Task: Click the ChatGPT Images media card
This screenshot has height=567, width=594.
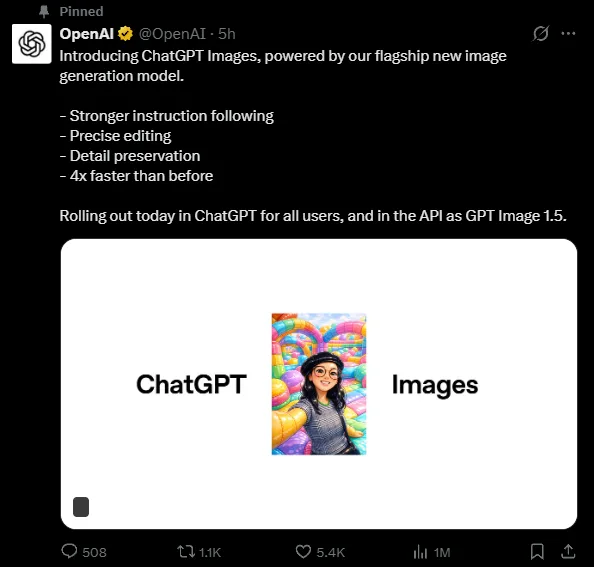Action: (319, 384)
